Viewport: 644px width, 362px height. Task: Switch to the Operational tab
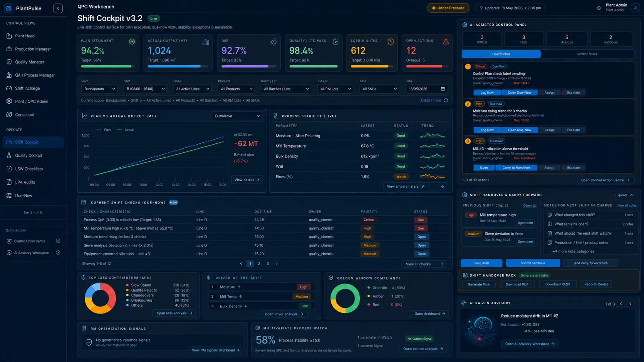tap(501, 54)
